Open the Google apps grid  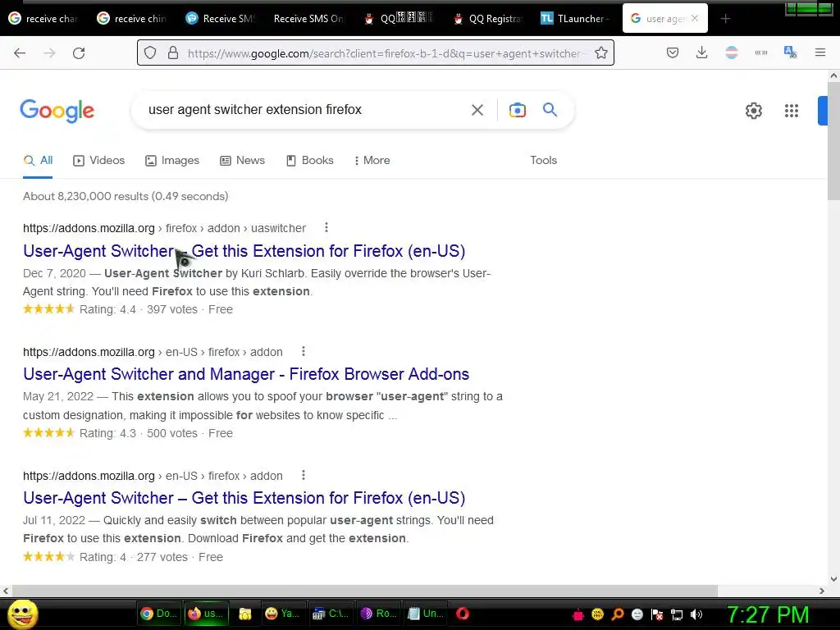tap(792, 111)
